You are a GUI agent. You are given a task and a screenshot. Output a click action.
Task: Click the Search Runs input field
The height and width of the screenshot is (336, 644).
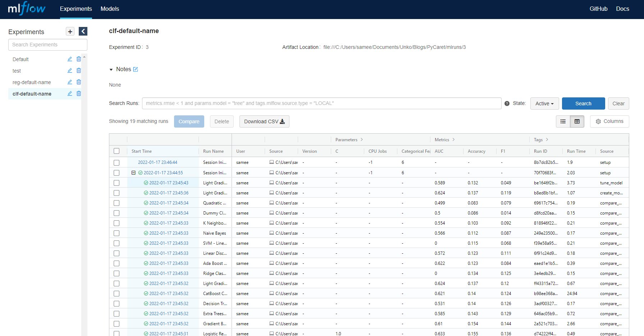tap(322, 103)
